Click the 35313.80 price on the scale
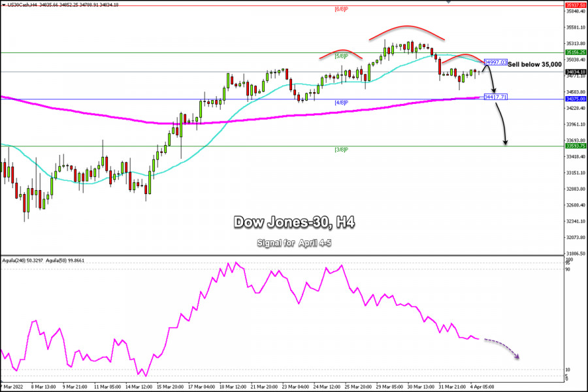The width and height of the screenshot is (588, 392). [576, 44]
